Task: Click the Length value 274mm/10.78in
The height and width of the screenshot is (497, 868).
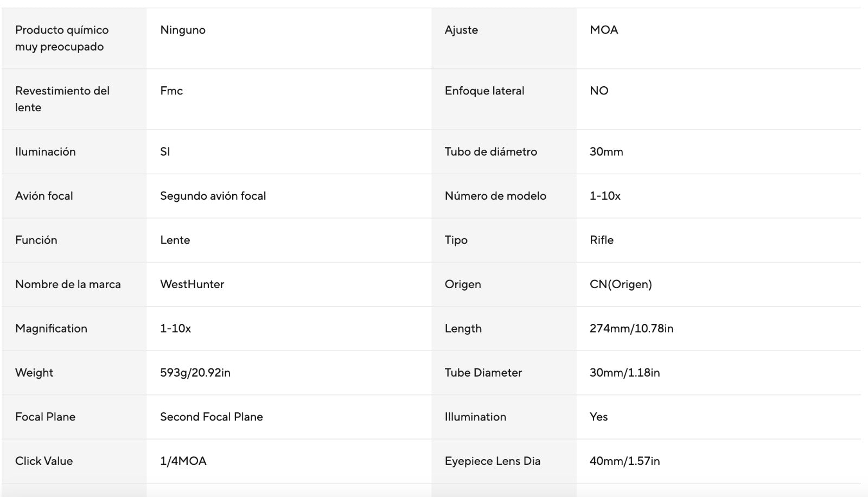Action: [x=631, y=328]
